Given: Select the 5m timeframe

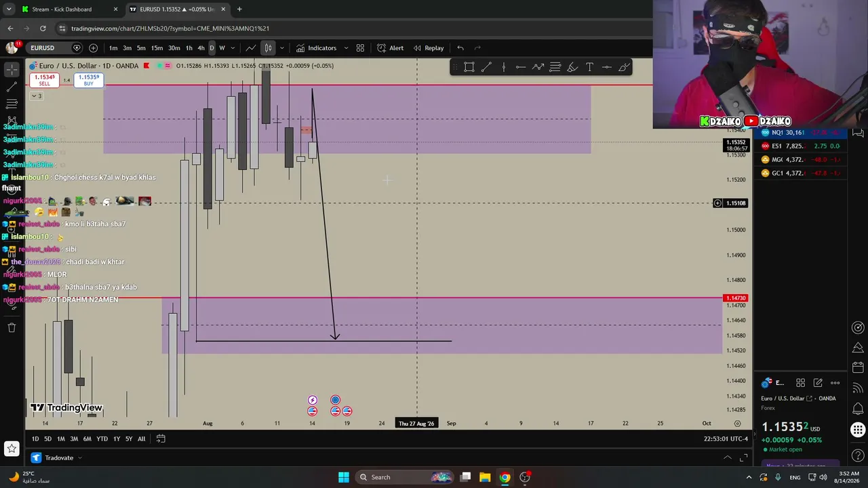Looking at the screenshot, I should click(x=141, y=48).
